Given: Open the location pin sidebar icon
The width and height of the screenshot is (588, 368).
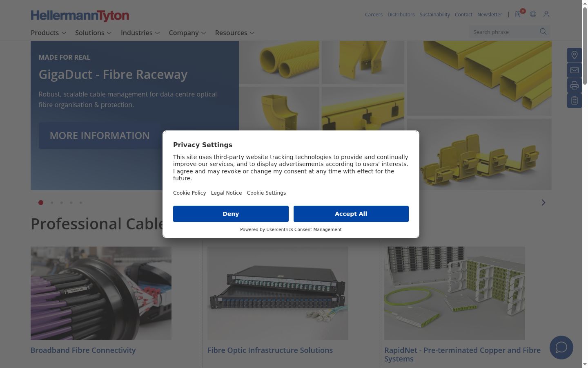Looking at the screenshot, I should (x=574, y=55).
